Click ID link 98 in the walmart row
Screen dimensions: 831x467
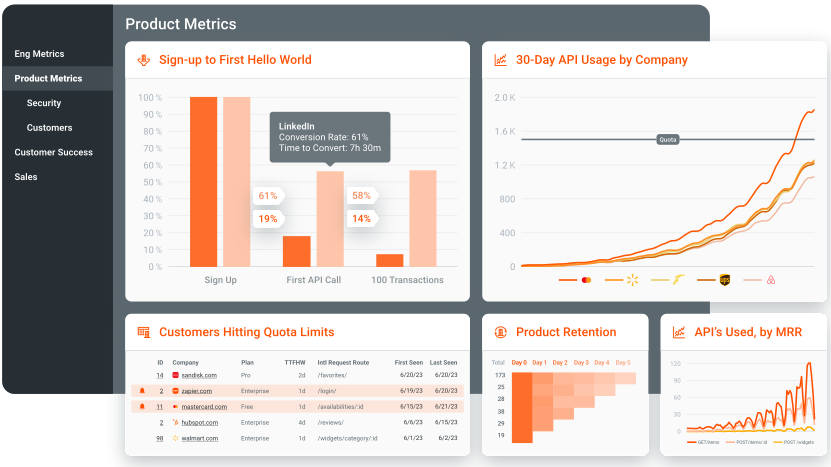coord(160,439)
